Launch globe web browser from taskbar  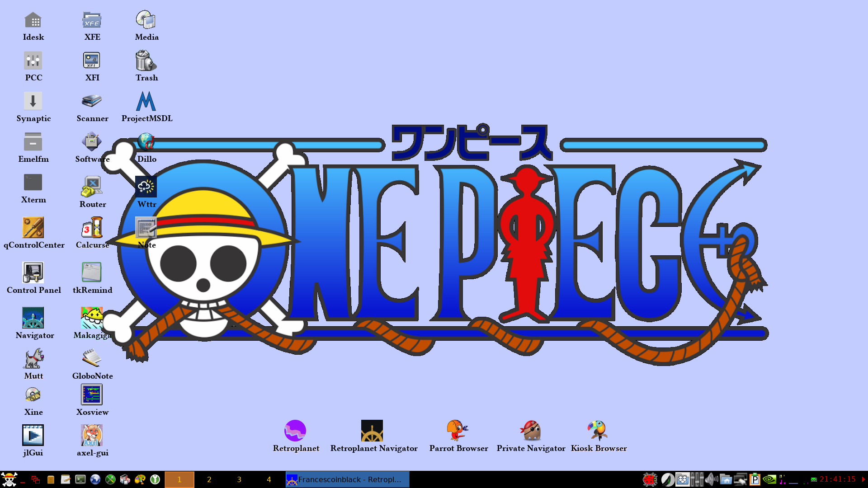coord(95,479)
